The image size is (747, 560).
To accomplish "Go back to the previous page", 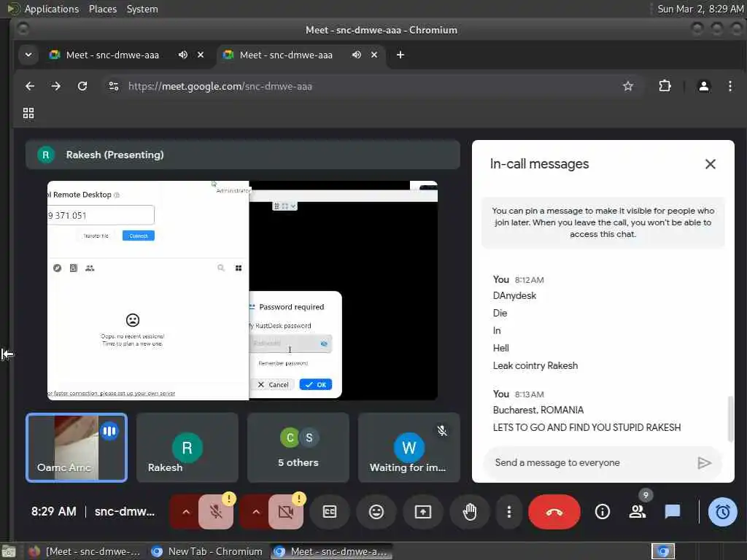I will pos(29,86).
